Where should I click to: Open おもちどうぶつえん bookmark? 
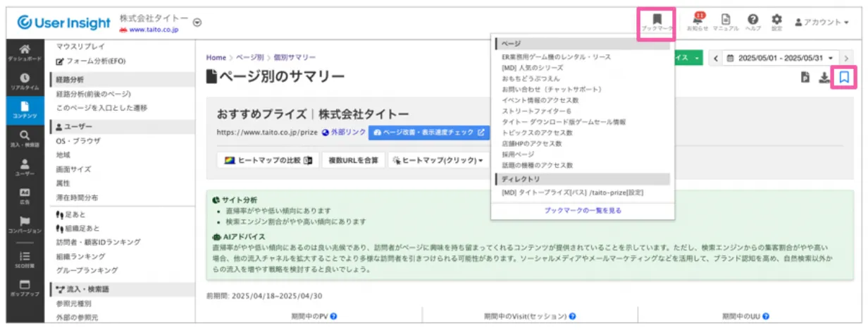[x=530, y=78]
